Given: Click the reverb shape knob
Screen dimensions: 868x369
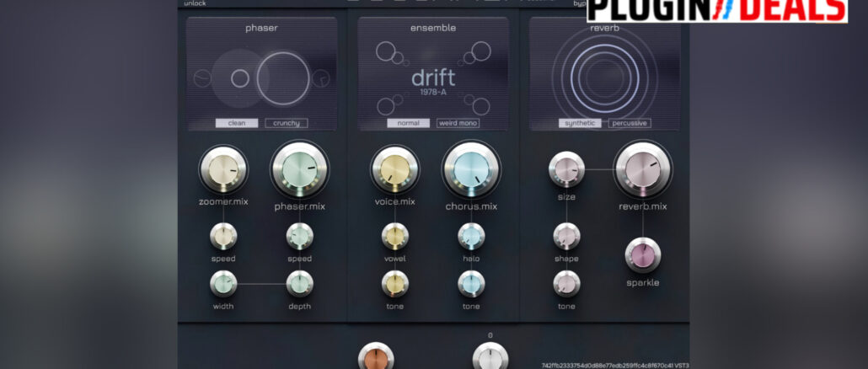Looking at the screenshot, I should point(567,236).
